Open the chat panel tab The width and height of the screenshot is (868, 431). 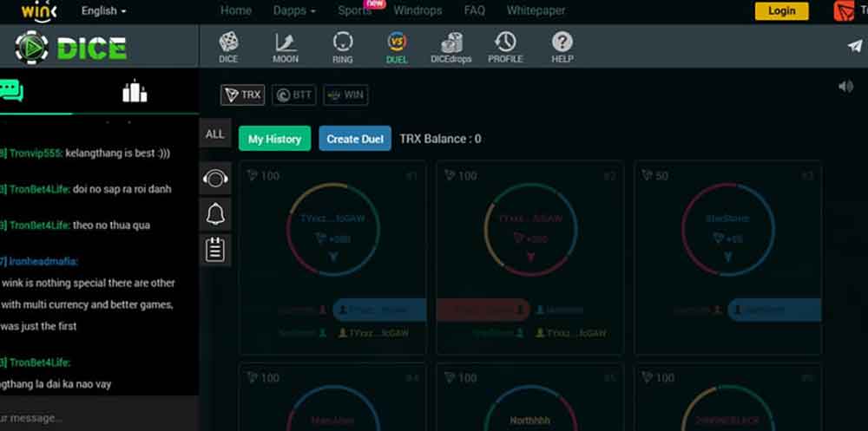(x=11, y=91)
